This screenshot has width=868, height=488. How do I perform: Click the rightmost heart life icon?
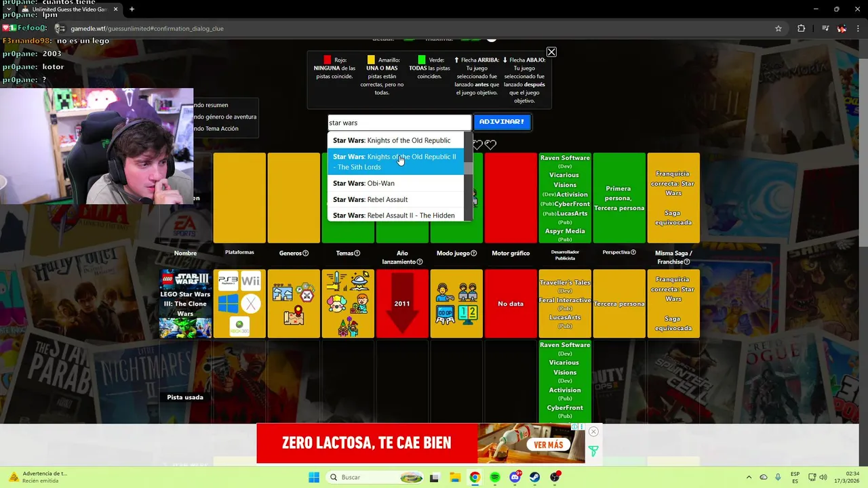pyautogui.click(x=491, y=144)
